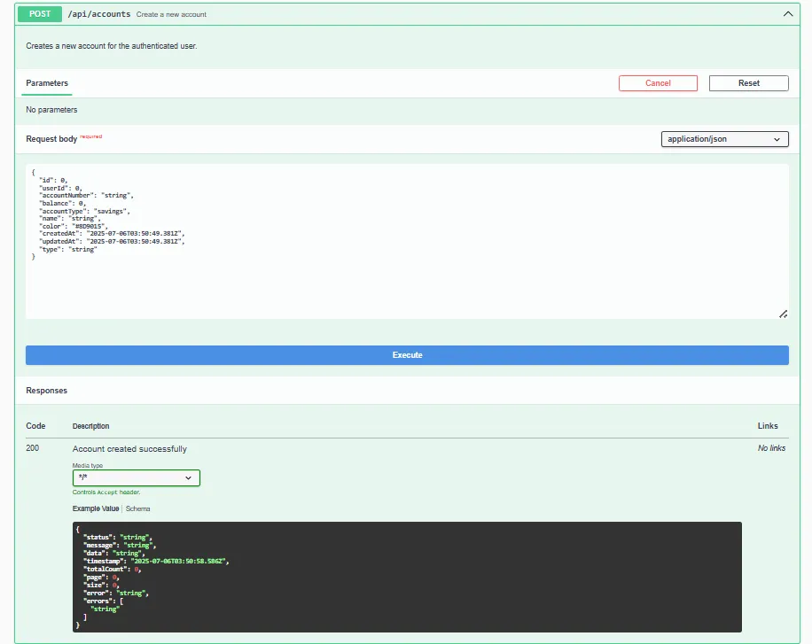Click the 'Controls Accept header.' note
The image size is (812, 644).
[106, 493]
